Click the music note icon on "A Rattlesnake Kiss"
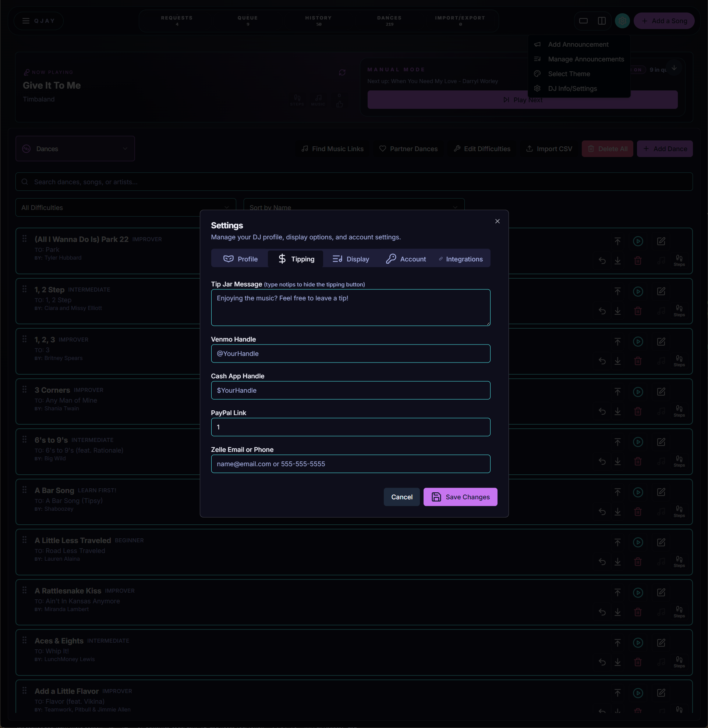The image size is (708, 728). (x=661, y=612)
